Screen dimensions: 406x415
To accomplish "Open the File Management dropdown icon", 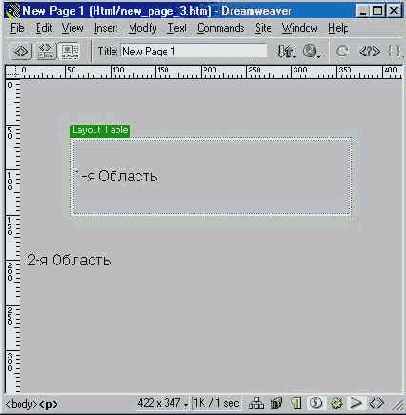I will pos(286,51).
